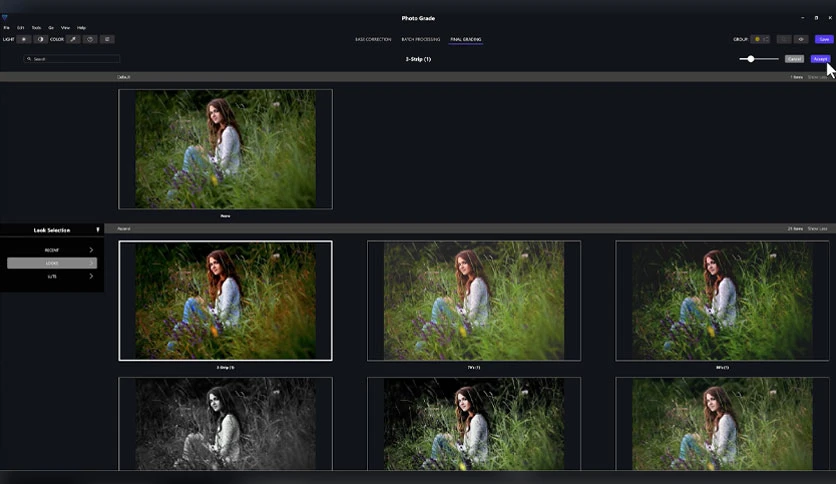Select the faded 70's look thumbnail

coord(473,301)
